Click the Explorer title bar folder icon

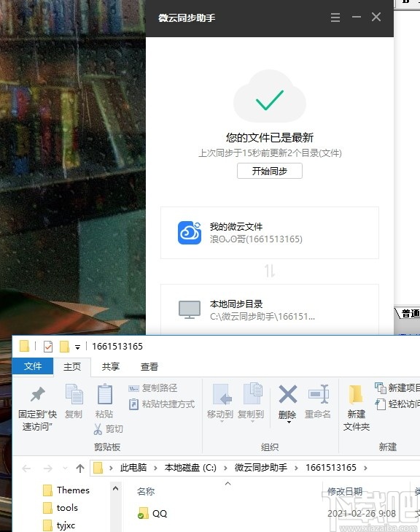(x=25, y=347)
